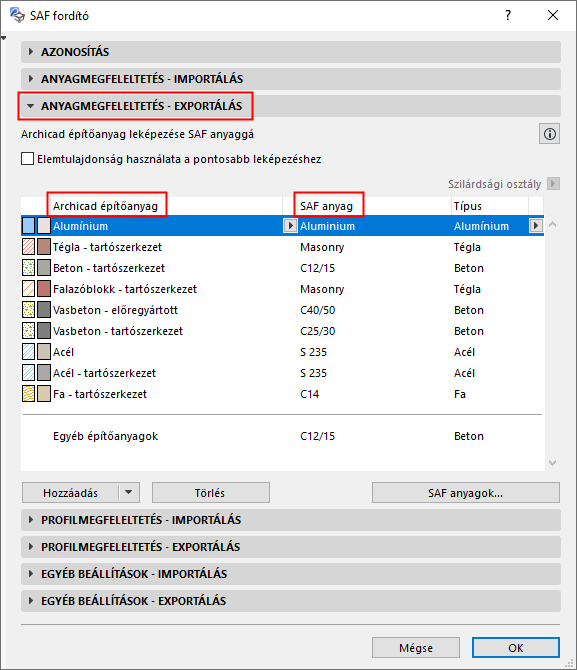Expand ANYAGMEGFELELTETÉS - IMPORTÁLÁS section
The image size is (577, 670).
coord(291,79)
